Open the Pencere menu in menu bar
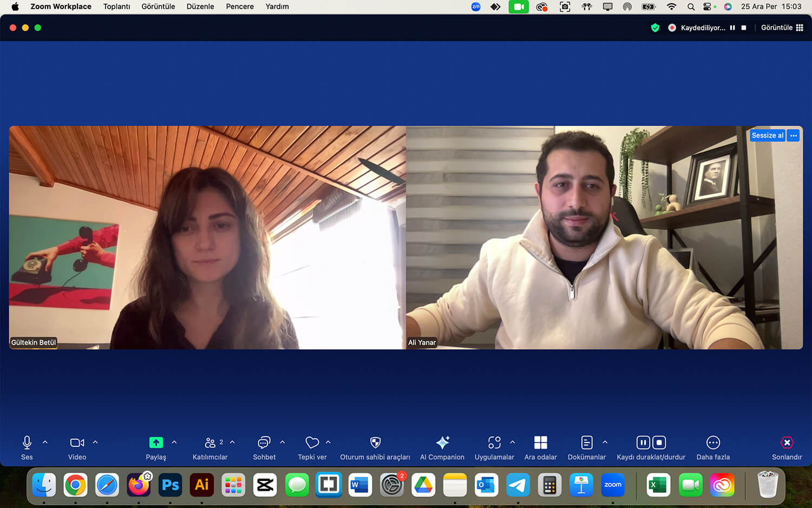Screen dimensions: 812x508 pyautogui.click(x=240, y=6)
